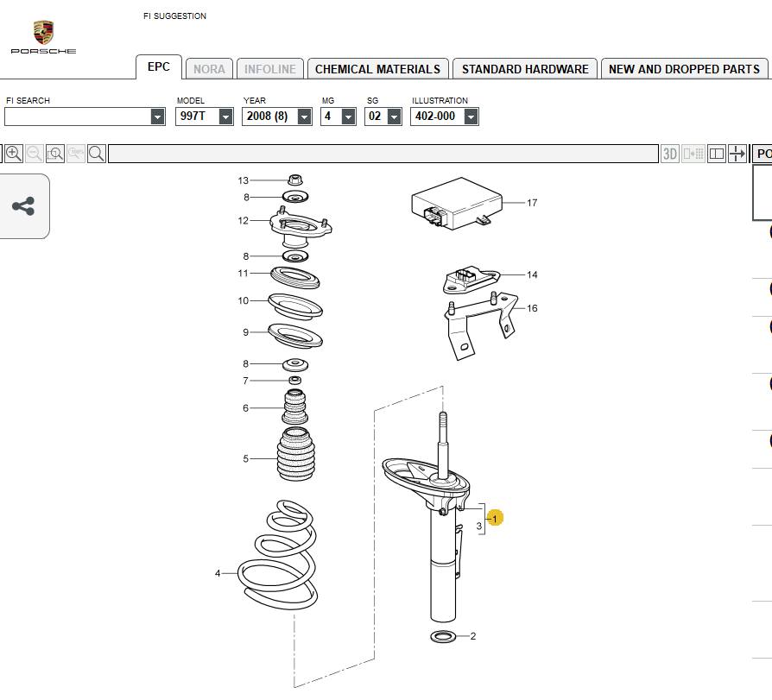Expand the MG dropdown showing 4

(x=348, y=117)
